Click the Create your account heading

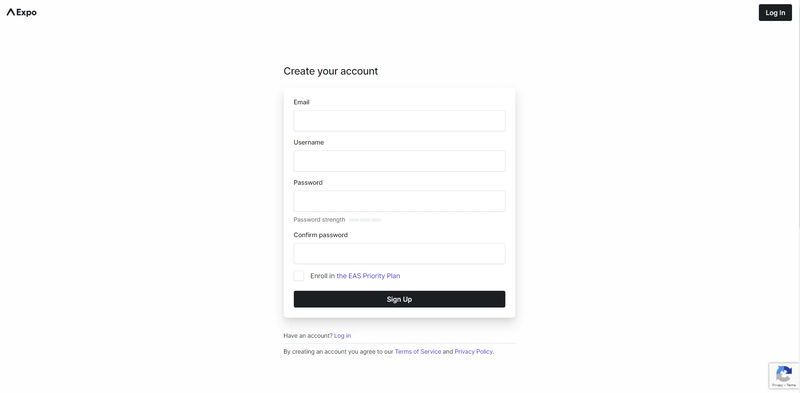[x=331, y=71]
